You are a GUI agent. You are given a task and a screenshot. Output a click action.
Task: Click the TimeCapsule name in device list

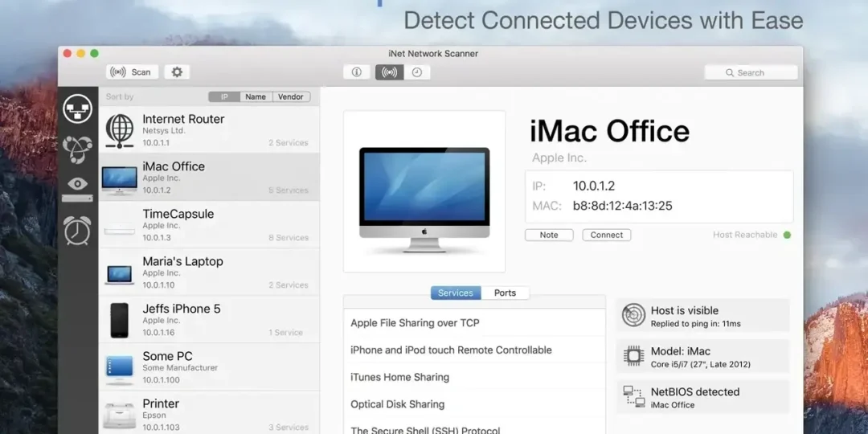(178, 214)
